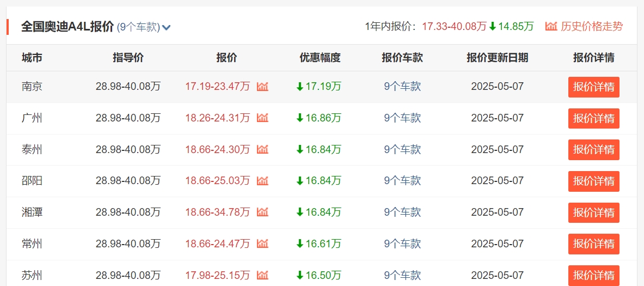Viewport: 644px width, 286px height.
Task: Open 9个车款 link in 邵阳 row
Action: click(402, 181)
